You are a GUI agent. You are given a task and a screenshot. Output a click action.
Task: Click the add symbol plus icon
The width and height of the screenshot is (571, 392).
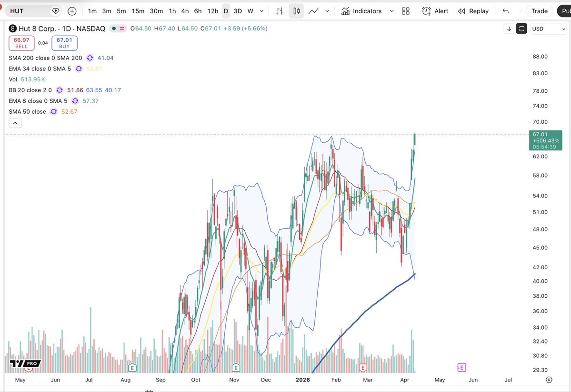click(x=71, y=10)
